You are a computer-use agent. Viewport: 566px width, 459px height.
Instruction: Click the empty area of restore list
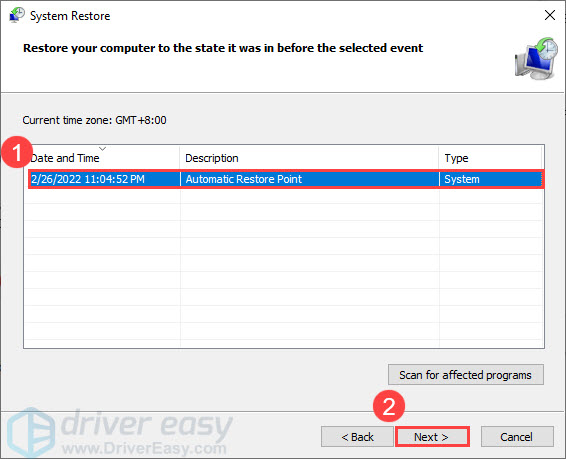(x=284, y=267)
